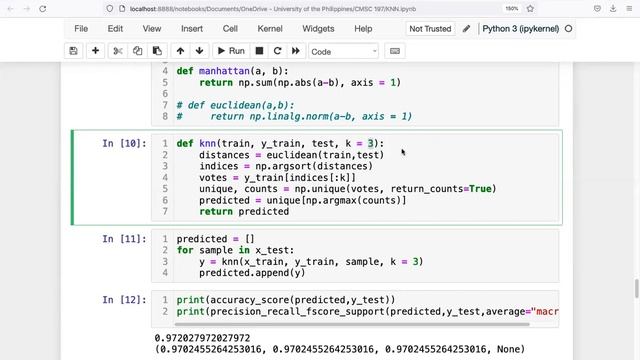Click the commented '# def euclidean(a,b):' line

(235, 105)
